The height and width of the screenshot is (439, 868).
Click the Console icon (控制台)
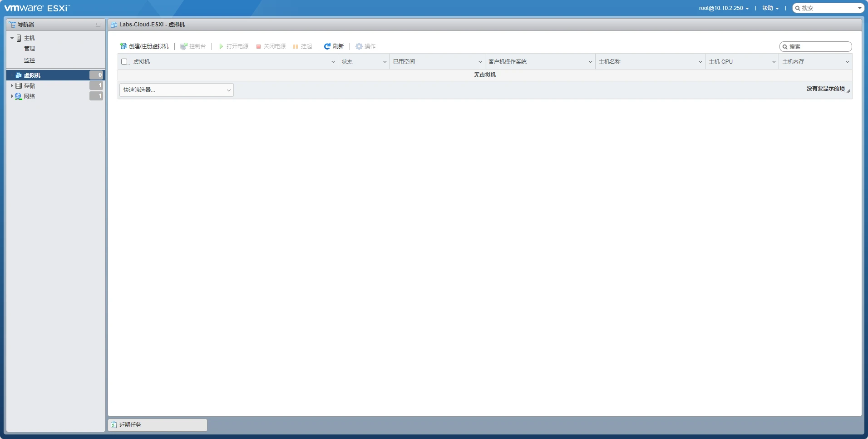pyautogui.click(x=184, y=46)
